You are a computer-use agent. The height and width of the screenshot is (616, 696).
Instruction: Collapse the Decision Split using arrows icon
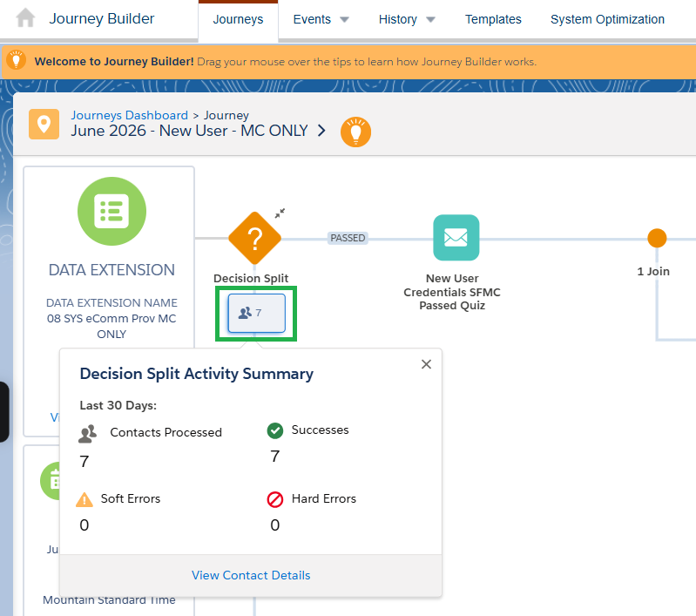coord(280,213)
